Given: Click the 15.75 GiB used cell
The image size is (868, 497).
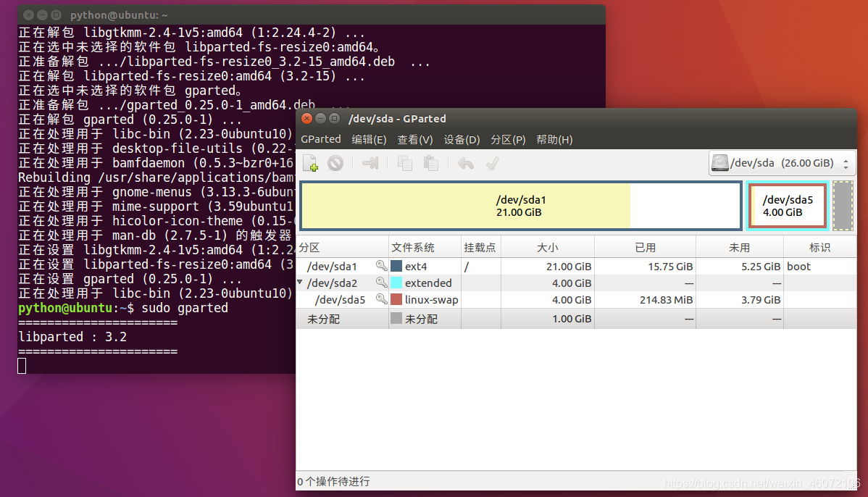Looking at the screenshot, I should [x=669, y=266].
